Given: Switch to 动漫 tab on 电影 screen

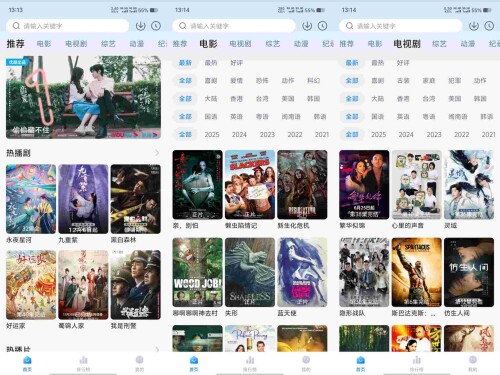Looking at the screenshot, I should pos(301,44).
